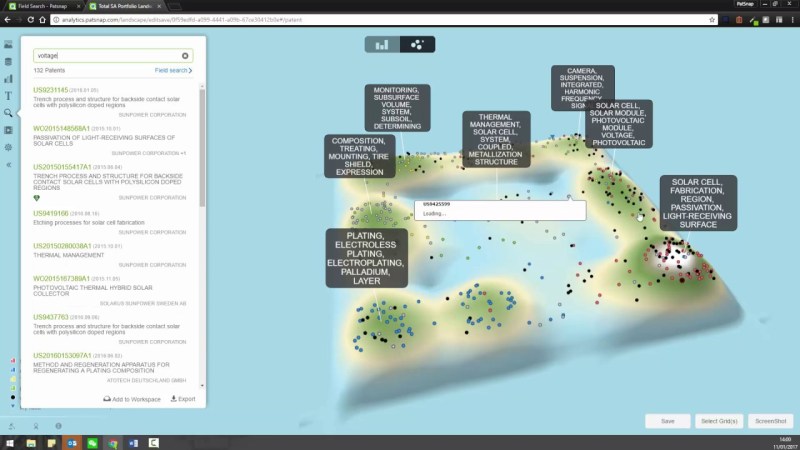Reload the page

coord(31,20)
